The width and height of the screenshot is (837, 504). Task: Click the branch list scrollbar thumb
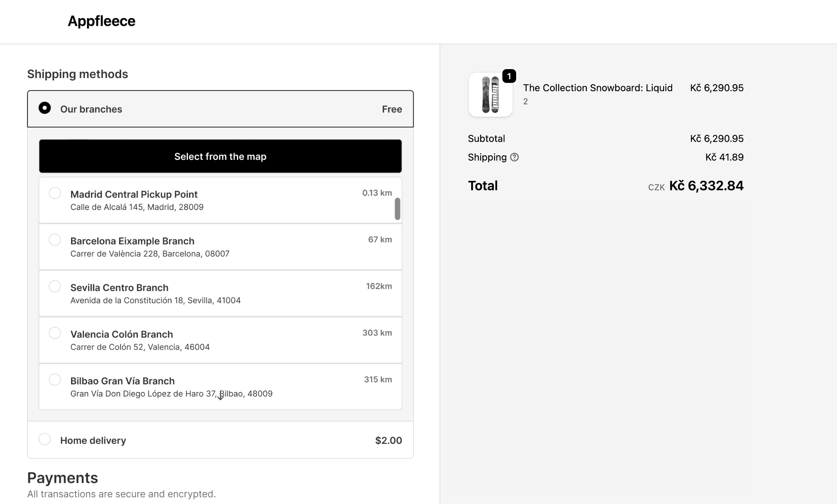(x=397, y=209)
